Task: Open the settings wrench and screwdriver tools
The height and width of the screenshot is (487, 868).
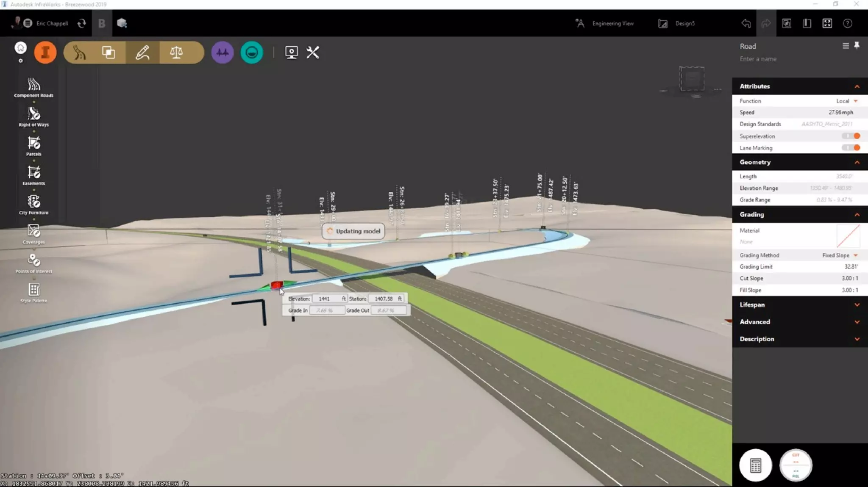Action: tap(313, 53)
